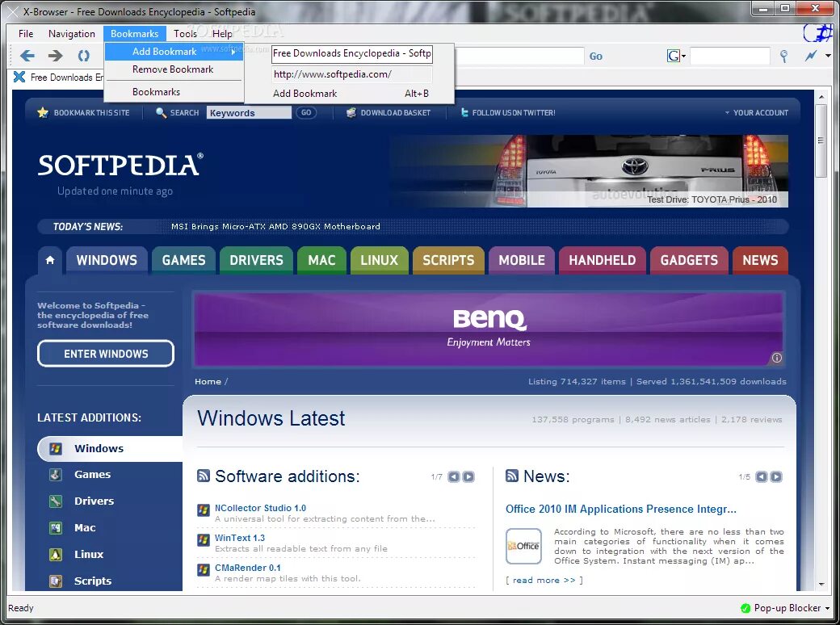Click RSS icon next to News heading
Image resolution: width=840 pixels, height=625 pixels.
tap(512, 476)
